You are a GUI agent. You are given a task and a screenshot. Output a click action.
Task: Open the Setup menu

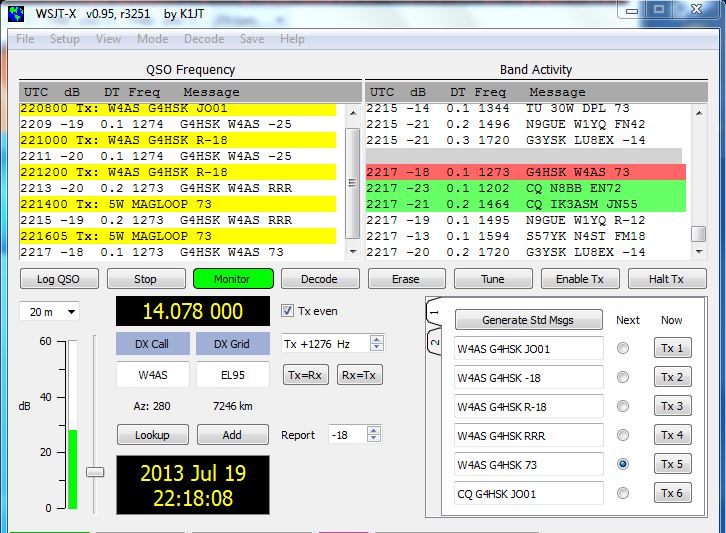pos(65,39)
